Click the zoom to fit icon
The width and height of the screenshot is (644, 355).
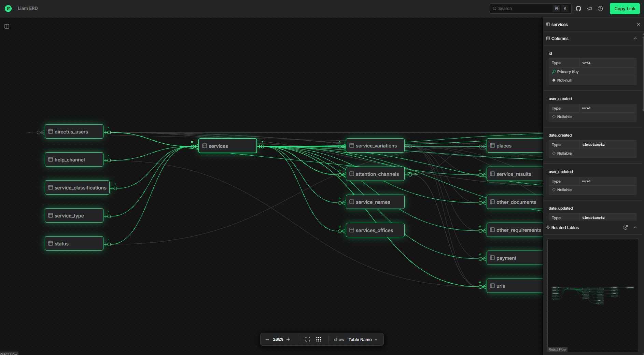(308, 339)
